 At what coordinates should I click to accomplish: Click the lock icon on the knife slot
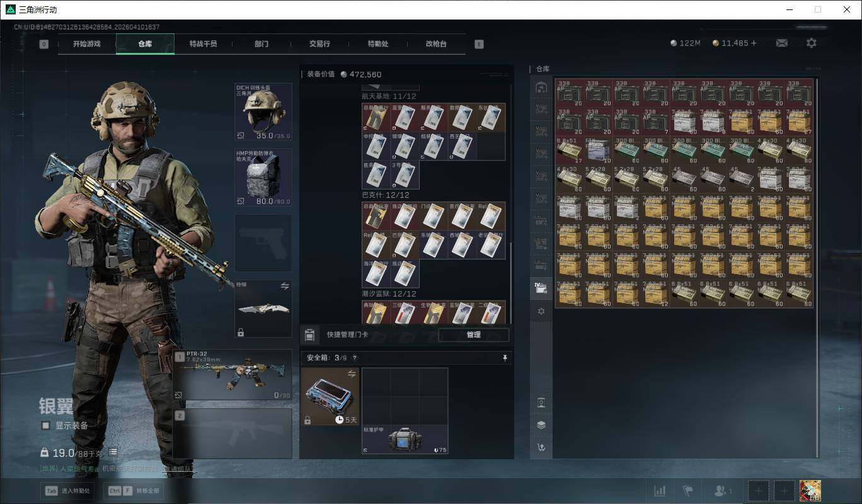pyautogui.click(x=240, y=332)
